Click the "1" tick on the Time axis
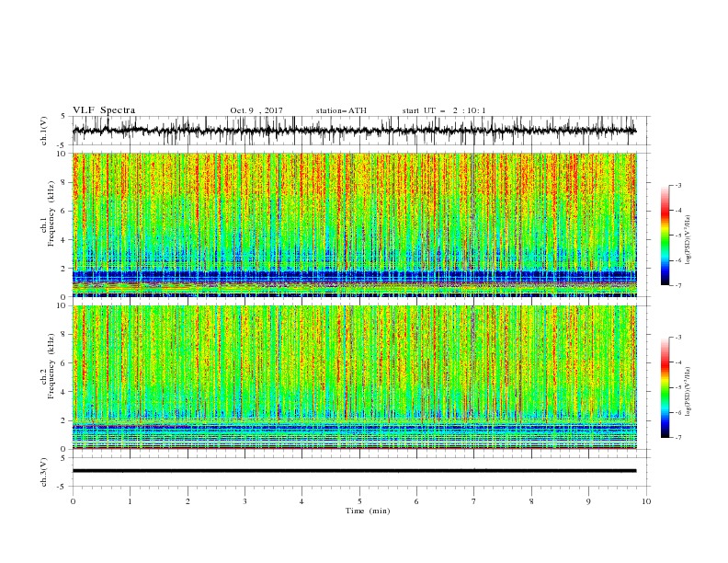Screen dimensions: 728x563 (130, 501)
